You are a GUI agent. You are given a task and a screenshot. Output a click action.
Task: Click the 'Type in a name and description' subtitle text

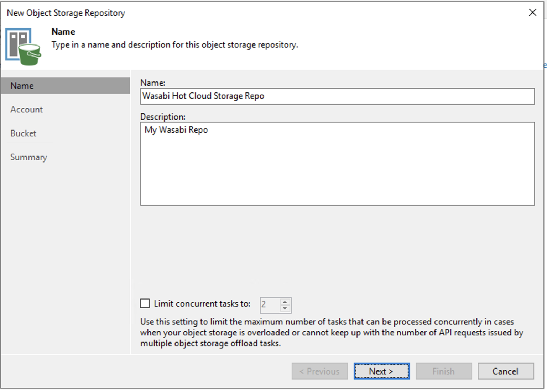coord(175,45)
